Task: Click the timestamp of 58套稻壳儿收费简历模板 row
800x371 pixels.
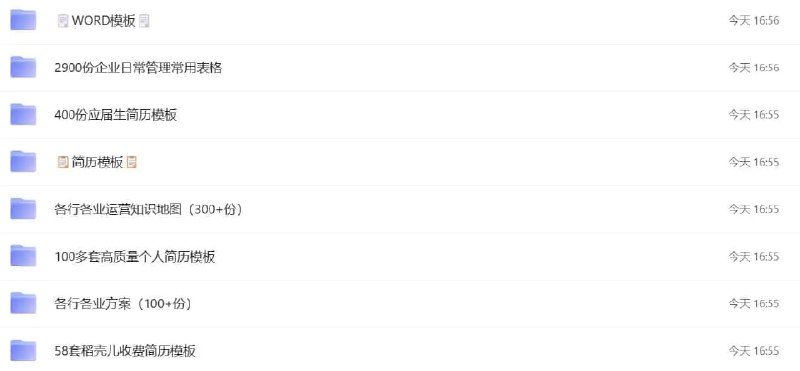Action: [x=754, y=351]
